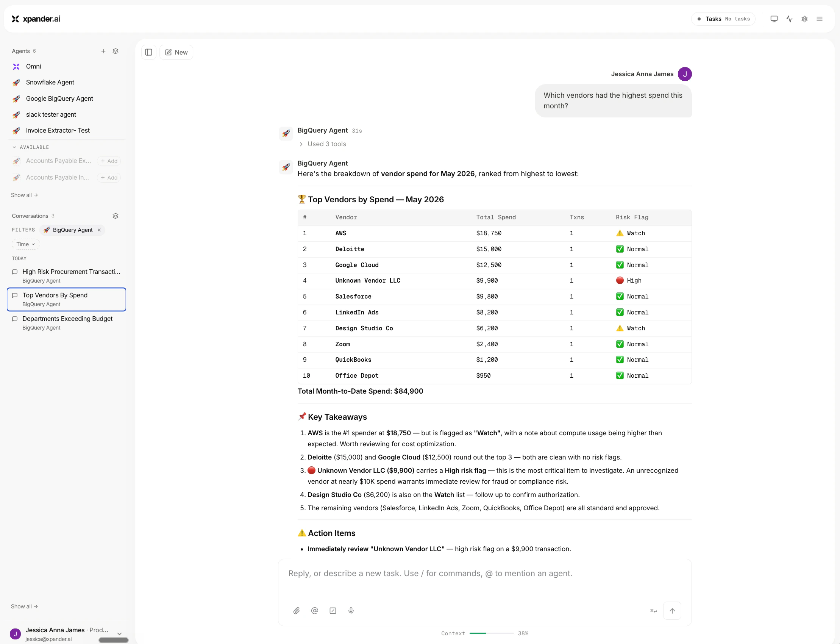The height and width of the screenshot is (644, 840).
Task: Select the Deloitte vendor cell
Action: coord(350,249)
